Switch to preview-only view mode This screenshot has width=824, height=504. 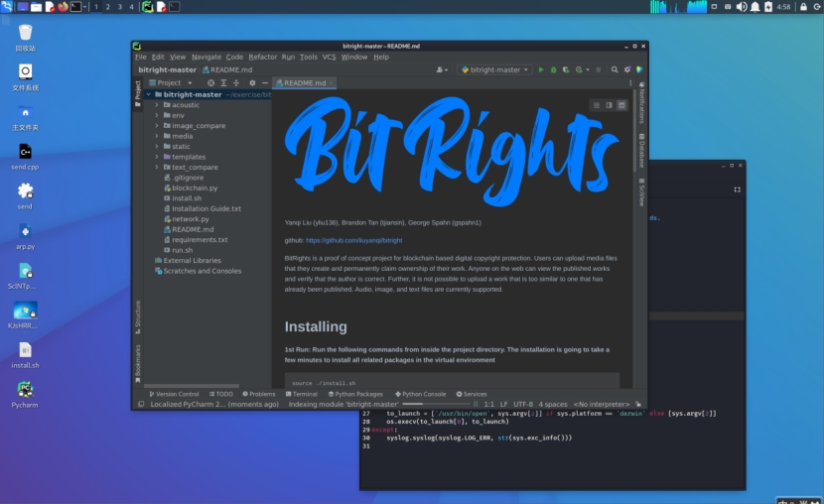click(621, 105)
